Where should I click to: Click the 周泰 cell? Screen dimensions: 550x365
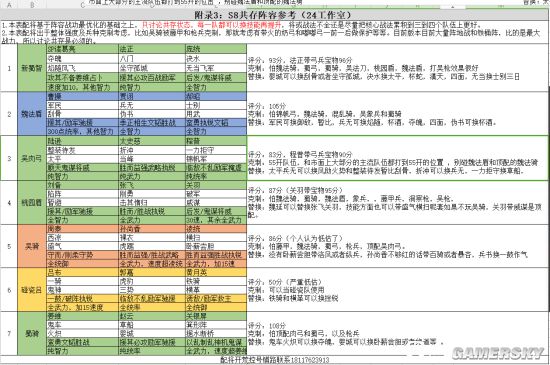82,229
